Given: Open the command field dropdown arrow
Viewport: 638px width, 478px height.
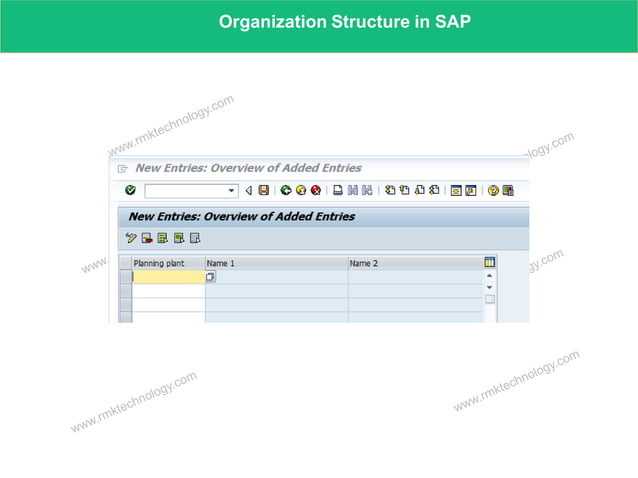Looking at the screenshot, I should click(231, 190).
